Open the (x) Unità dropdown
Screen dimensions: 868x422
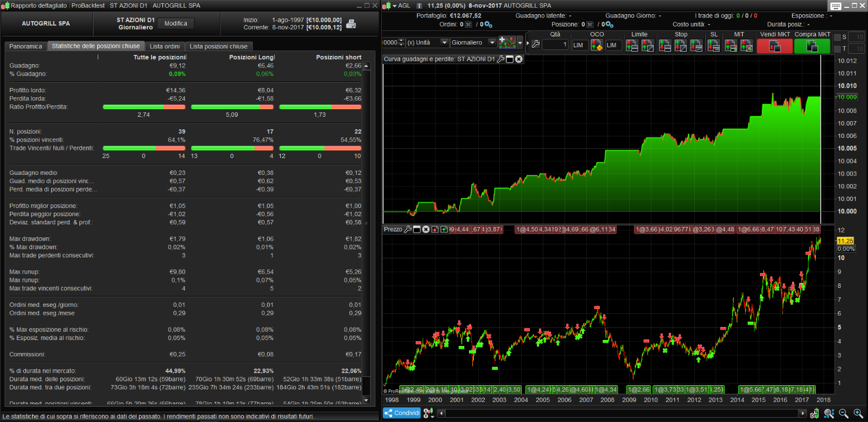pos(428,42)
